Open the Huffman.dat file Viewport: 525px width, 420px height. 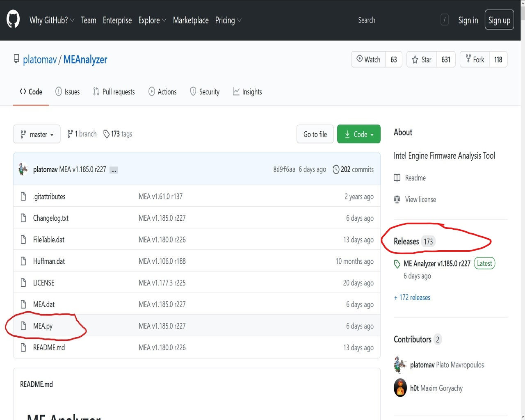[x=49, y=261]
